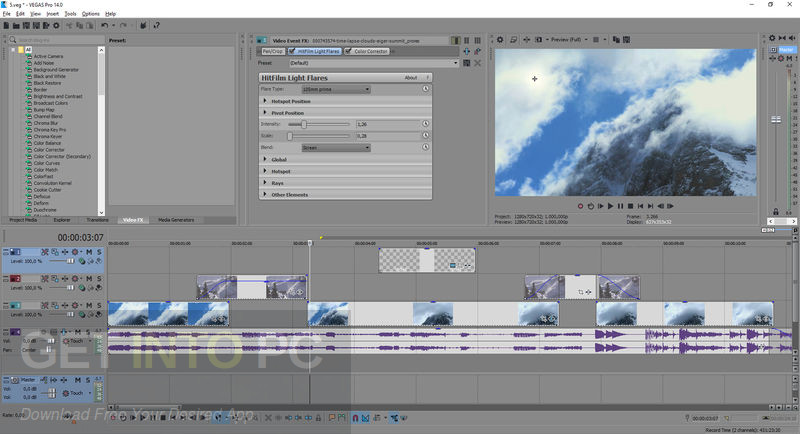Toggle Color Corrector effect checkbox

point(348,52)
